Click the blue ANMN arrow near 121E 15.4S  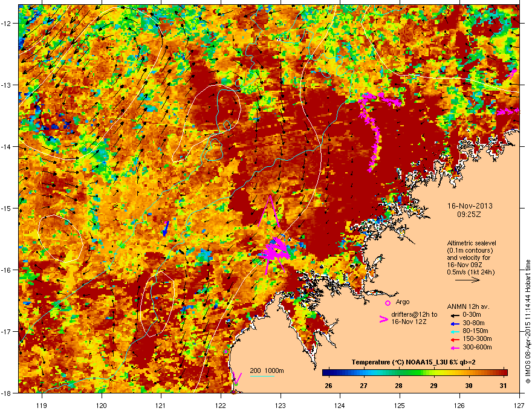coord(165,228)
